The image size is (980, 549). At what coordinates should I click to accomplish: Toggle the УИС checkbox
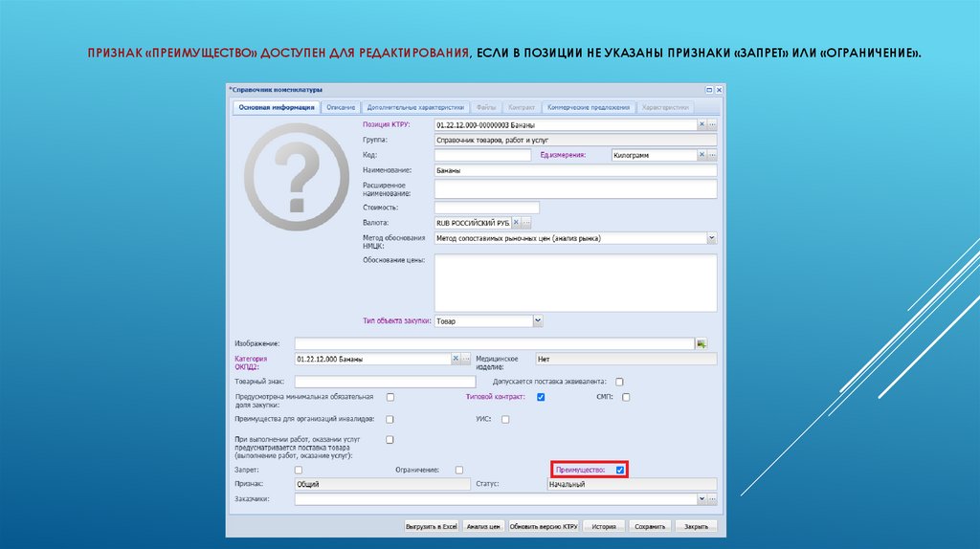[505, 420]
